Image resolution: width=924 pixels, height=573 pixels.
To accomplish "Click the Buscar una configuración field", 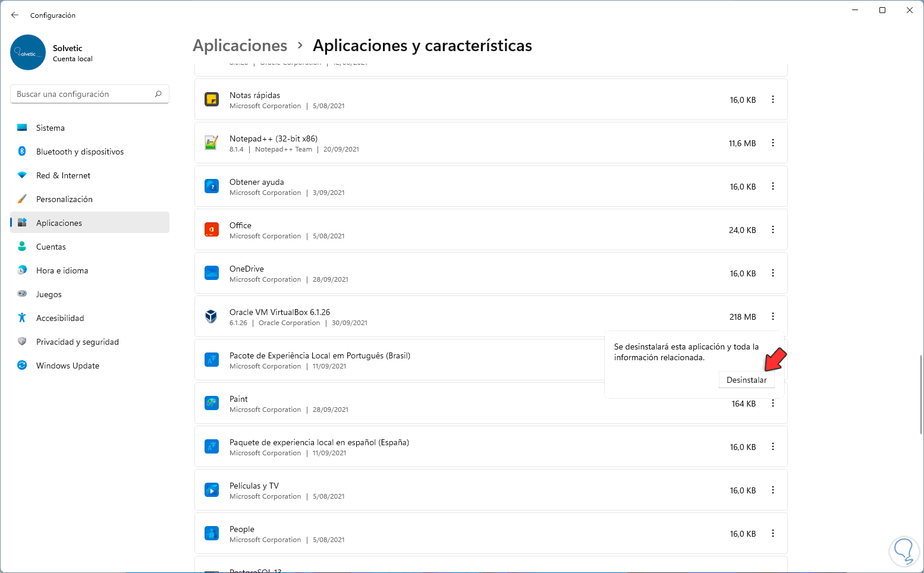I will 83,94.
